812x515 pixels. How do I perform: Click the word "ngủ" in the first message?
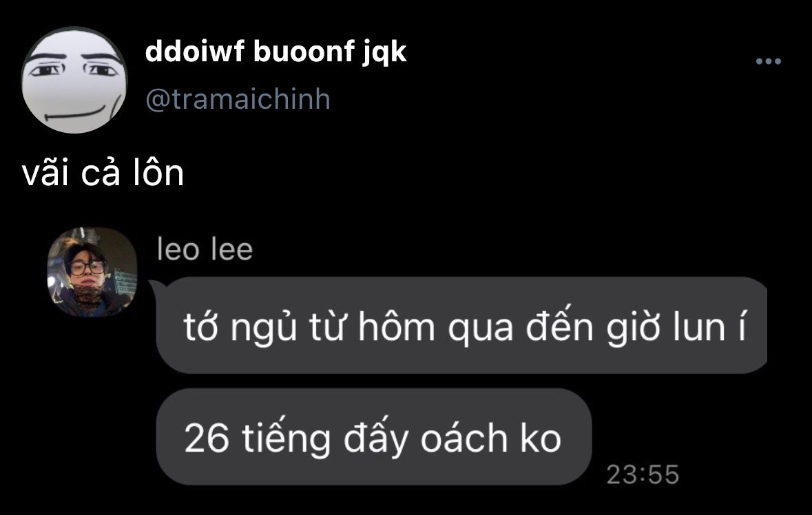pos(264,327)
